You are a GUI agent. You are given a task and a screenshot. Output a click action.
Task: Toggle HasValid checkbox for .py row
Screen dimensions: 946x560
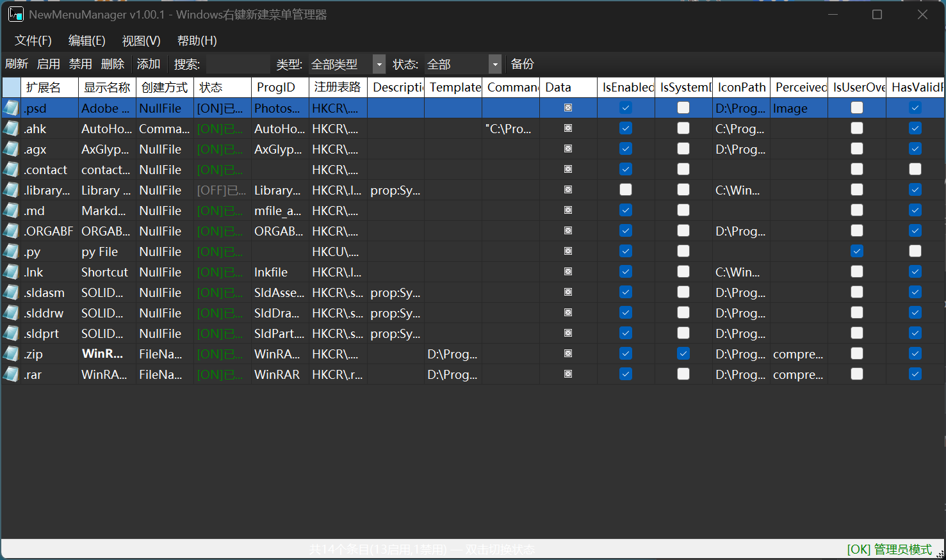[x=915, y=252]
